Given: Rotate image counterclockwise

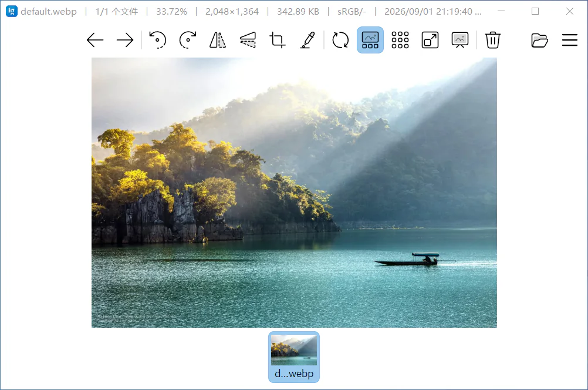Looking at the screenshot, I should (x=157, y=40).
